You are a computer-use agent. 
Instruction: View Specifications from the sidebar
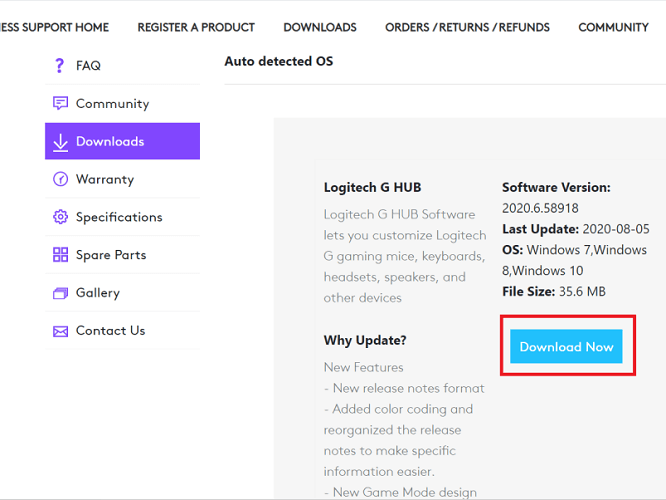tap(122, 217)
